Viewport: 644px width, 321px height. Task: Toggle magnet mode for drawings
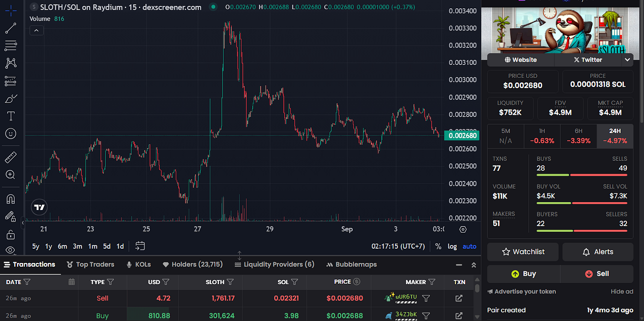pyautogui.click(x=11, y=199)
